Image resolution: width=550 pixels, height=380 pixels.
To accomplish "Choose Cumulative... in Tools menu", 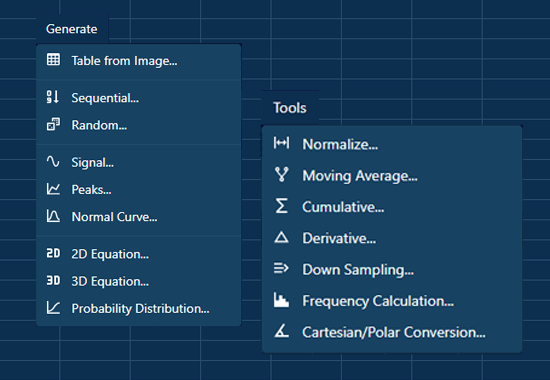I will pyautogui.click(x=392, y=207).
